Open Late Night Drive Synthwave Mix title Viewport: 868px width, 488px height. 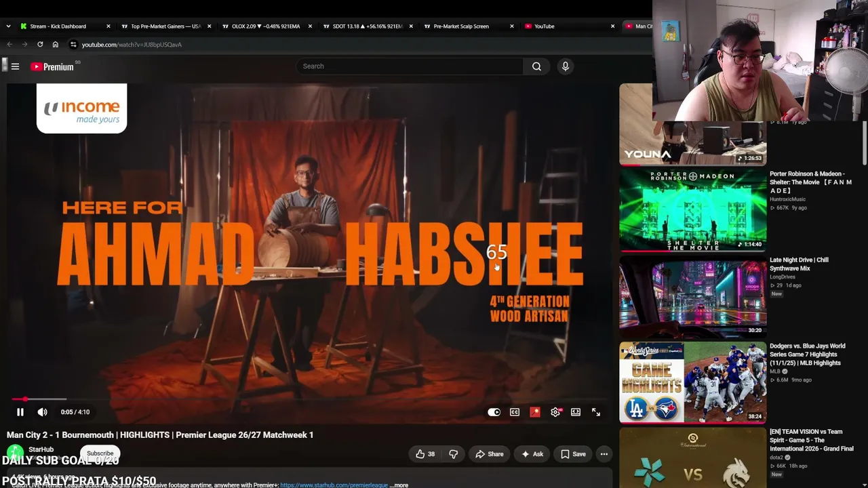[x=799, y=264]
